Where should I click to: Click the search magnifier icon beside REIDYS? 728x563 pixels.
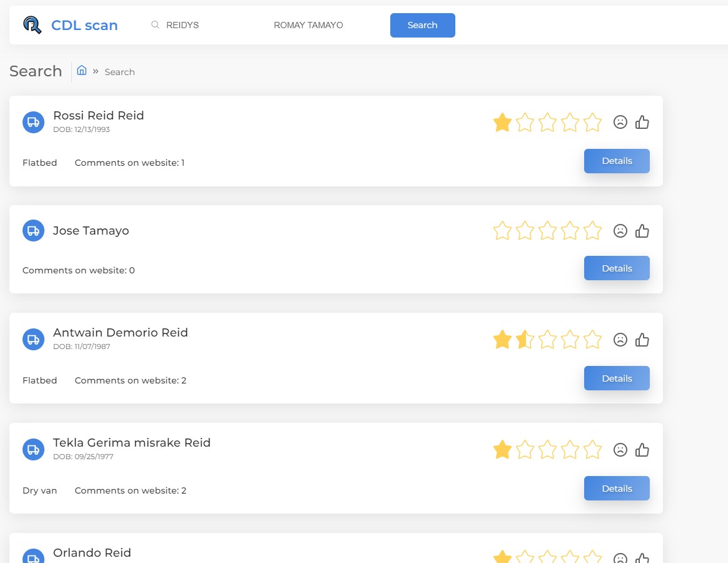pos(155,24)
